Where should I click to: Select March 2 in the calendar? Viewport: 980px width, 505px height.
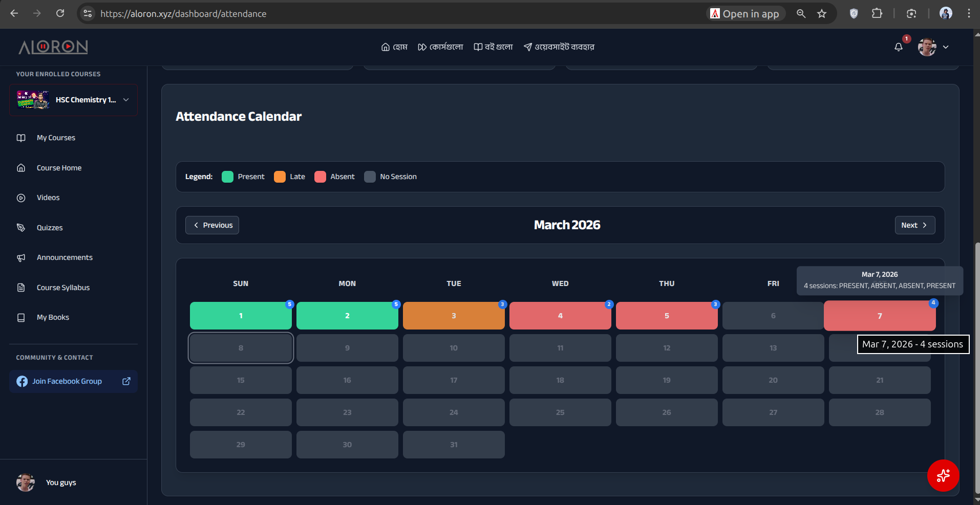click(347, 316)
